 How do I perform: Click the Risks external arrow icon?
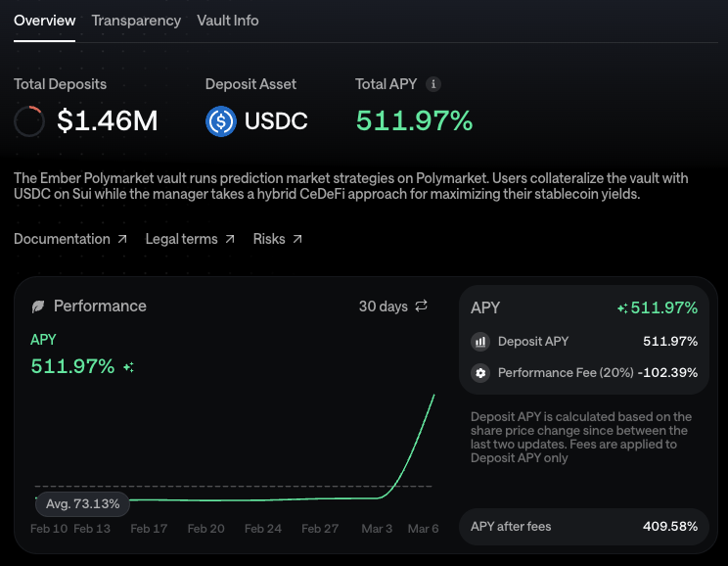point(297,239)
